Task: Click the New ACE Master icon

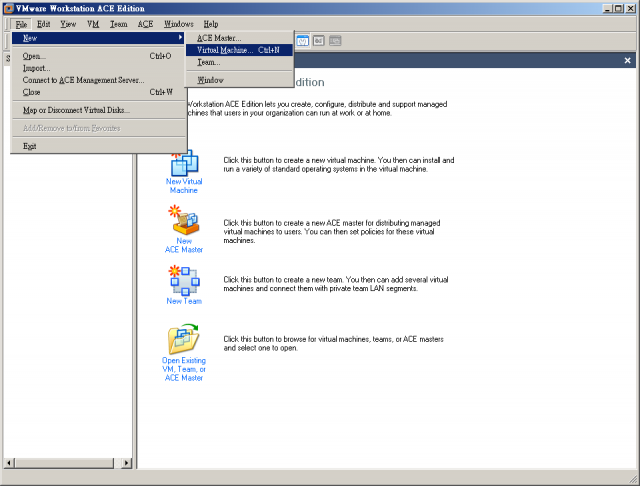Action: [184, 220]
